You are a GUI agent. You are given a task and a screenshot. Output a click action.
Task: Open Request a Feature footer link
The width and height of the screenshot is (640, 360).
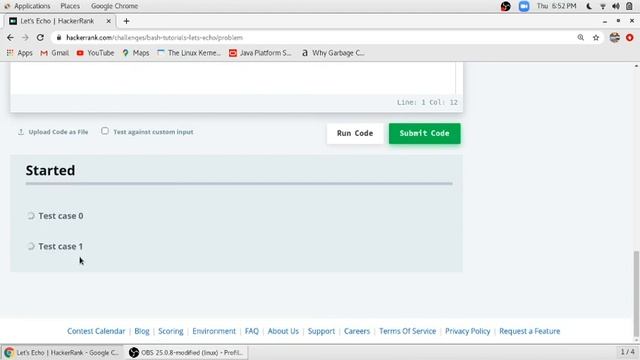[529, 331]
